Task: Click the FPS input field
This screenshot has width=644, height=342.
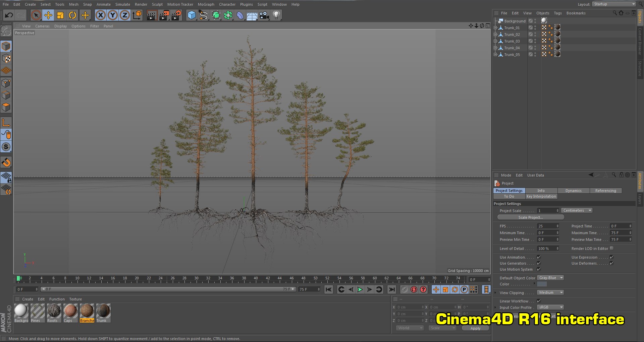Action: pos(548,226)
